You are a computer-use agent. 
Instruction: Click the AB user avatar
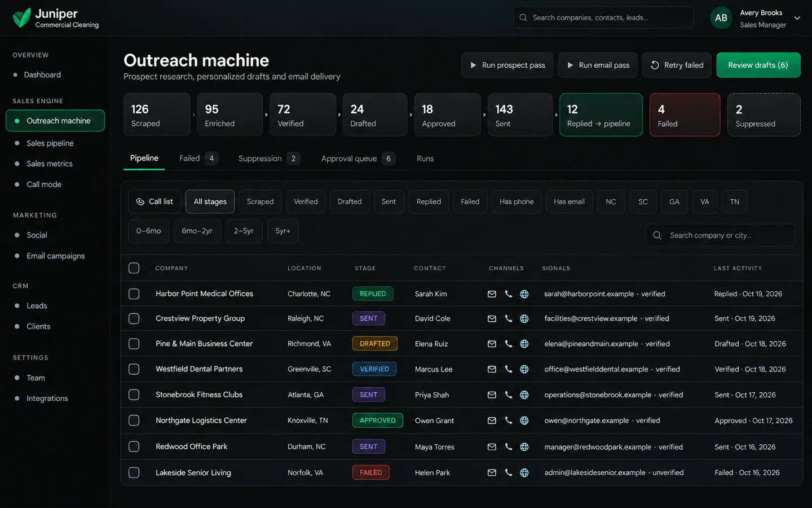pos(721,18)
